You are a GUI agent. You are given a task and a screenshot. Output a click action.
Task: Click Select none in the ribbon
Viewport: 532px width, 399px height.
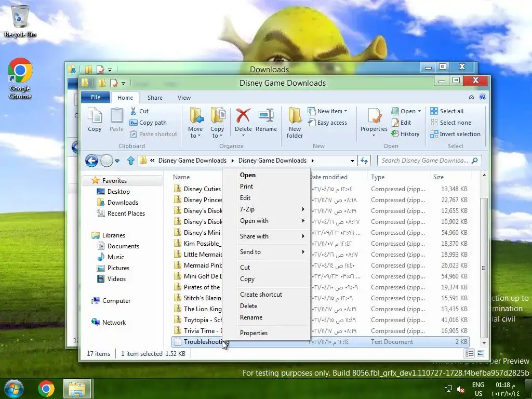click(x=451, y=123)
